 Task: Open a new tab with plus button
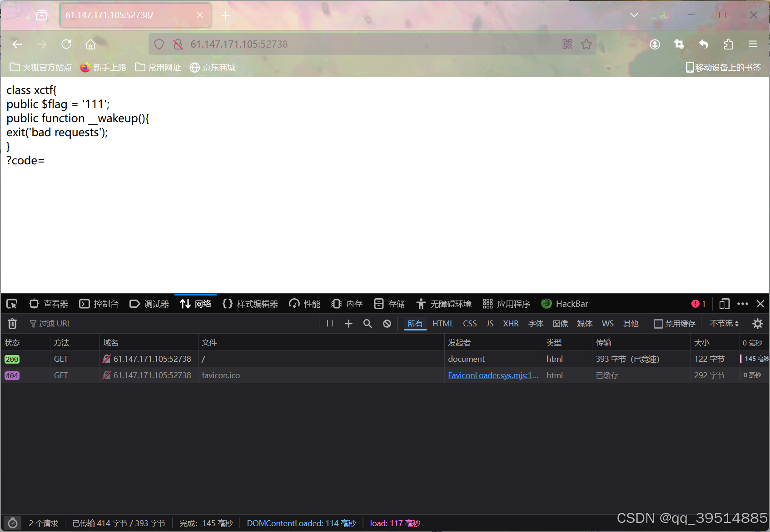[225, 15]
